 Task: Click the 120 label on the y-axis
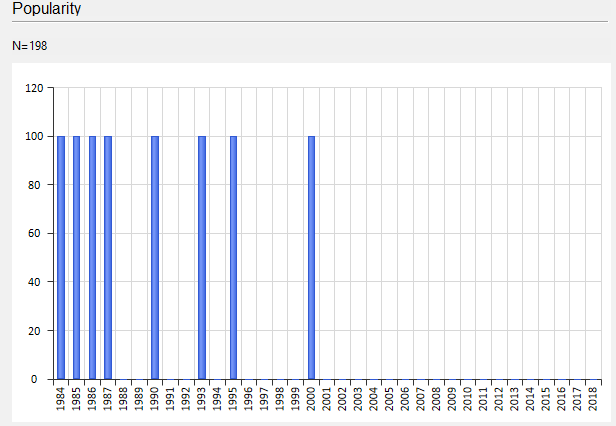pos(34,88)
